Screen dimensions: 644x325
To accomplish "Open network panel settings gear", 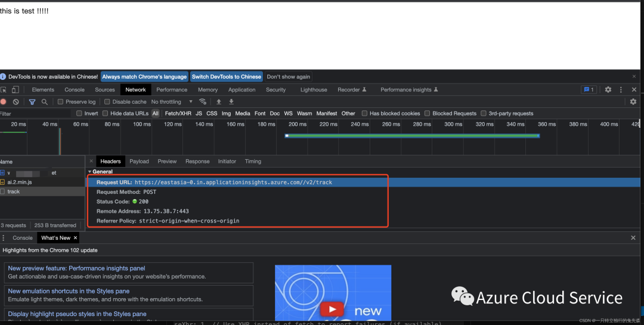I will click(x=633, y=101).
